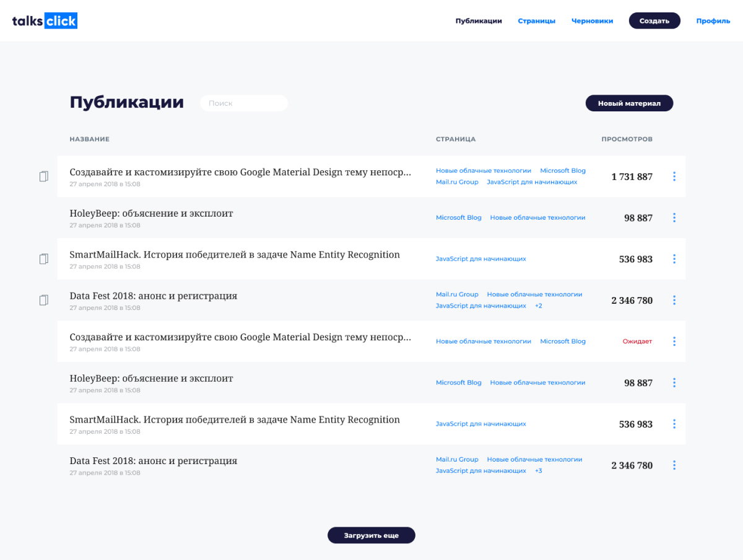Open three-dot menu of the topmost HoleyBeep row
This screenshot has width=743, height=560.
pos(674,218)
